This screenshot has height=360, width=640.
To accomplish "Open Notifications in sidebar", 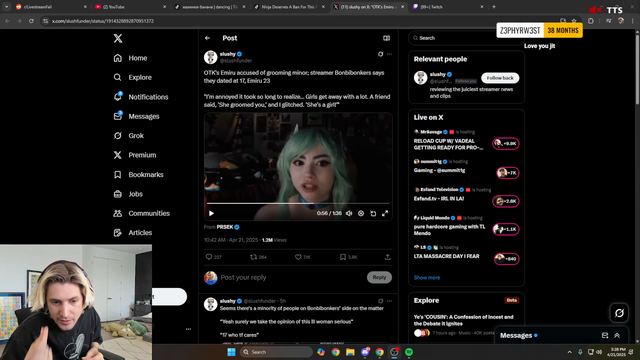I will [x=141, y=97].
